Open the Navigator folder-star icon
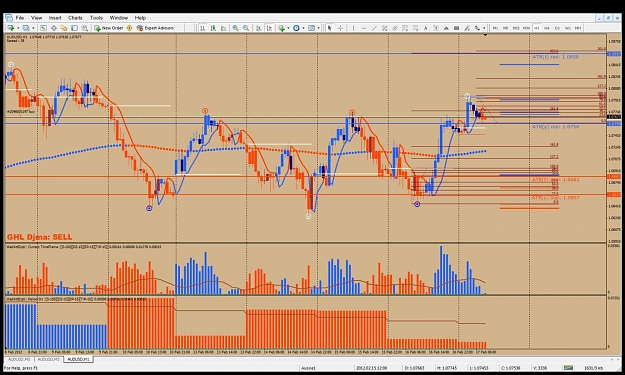Viewport: 625px width, 375px height. (x=64, y=28)
